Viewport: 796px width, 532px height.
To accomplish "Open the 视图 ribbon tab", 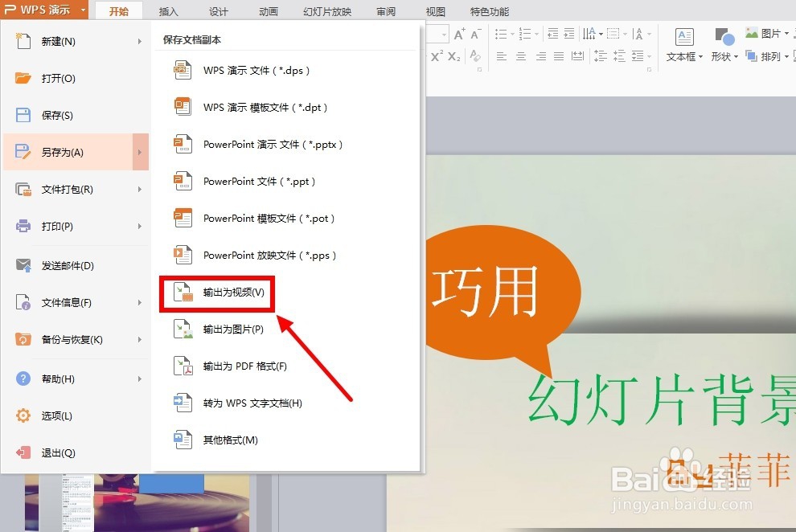I will [x=435, y=11].
